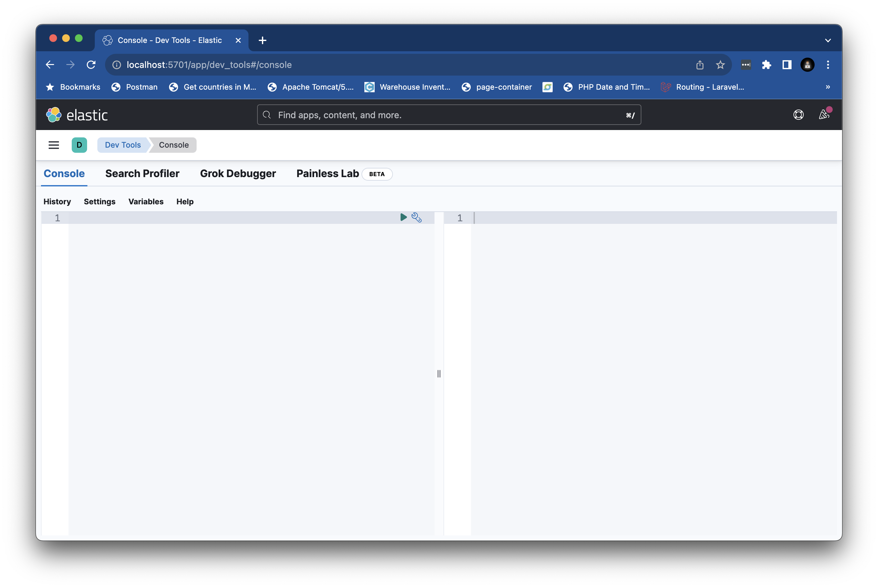Open the Routing - Laravel bookmark
The height and width of the screenshot is (588, 878).
(703, 87)
